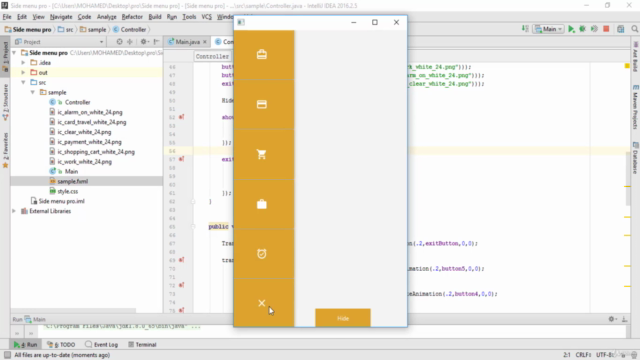
Task: Click src breadcrumb in navigation bar
Action: pos(66,29)
